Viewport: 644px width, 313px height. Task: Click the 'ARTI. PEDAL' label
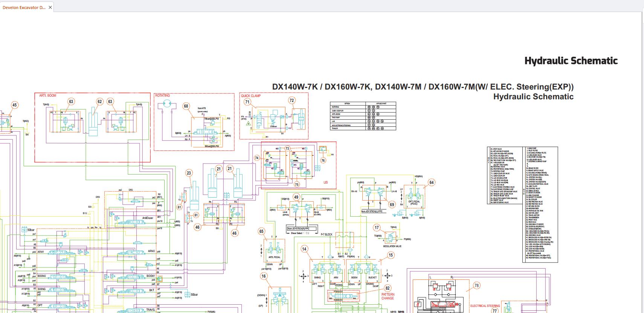pos(274,257)
